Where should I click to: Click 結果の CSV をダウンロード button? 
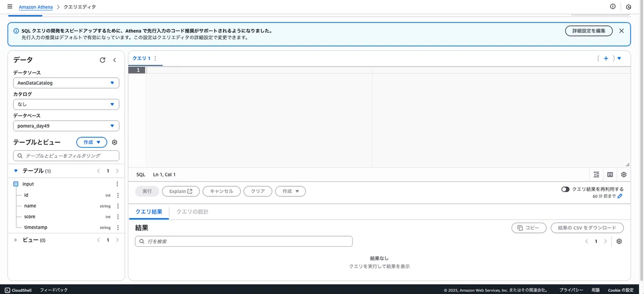point(587,228)
